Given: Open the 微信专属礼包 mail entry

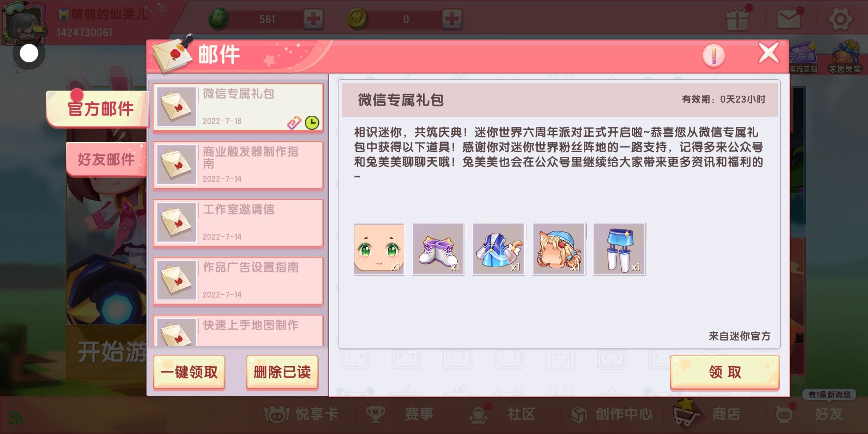Looking at the screenshot, I should coord(238,107).
